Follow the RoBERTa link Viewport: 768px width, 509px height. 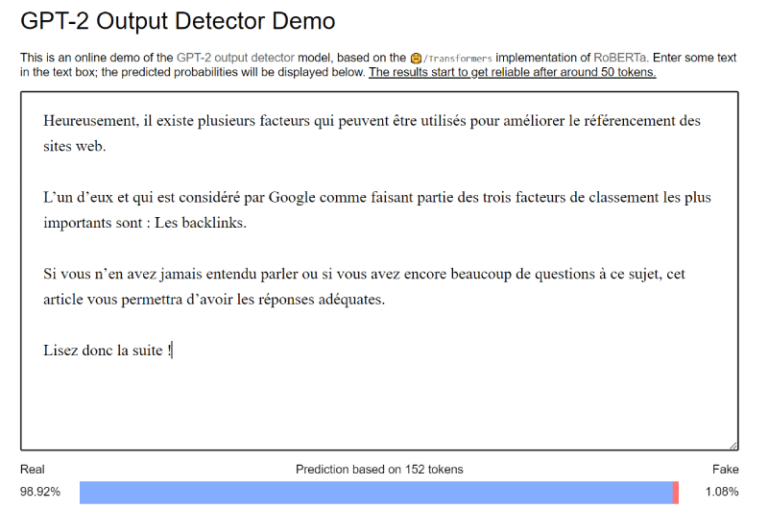tap(623, 58)
